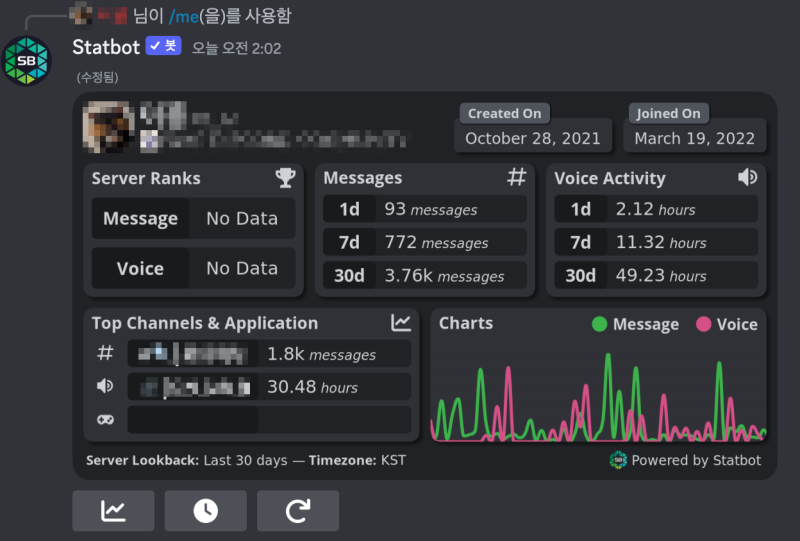
Task: Click the Message and Voice activity chart
Action: [x=598, y=397]
